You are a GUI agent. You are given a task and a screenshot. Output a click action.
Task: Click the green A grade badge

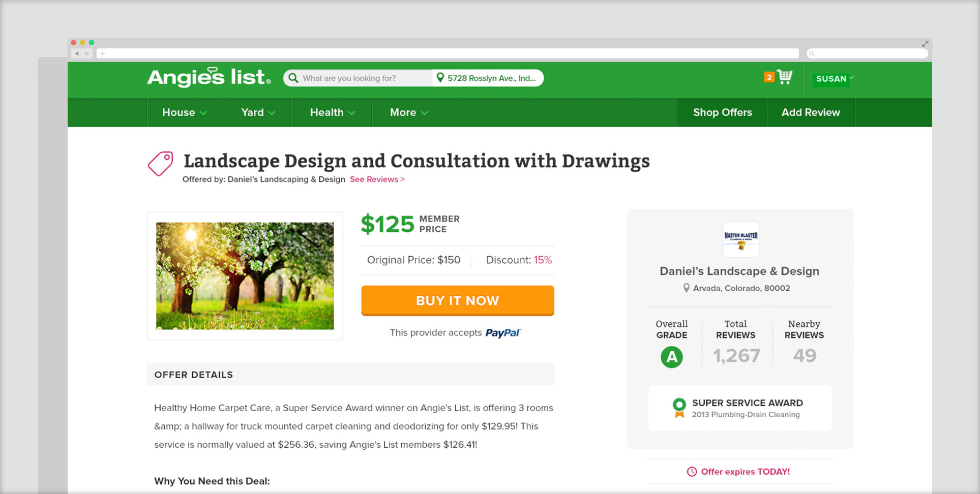click(672, 357)
